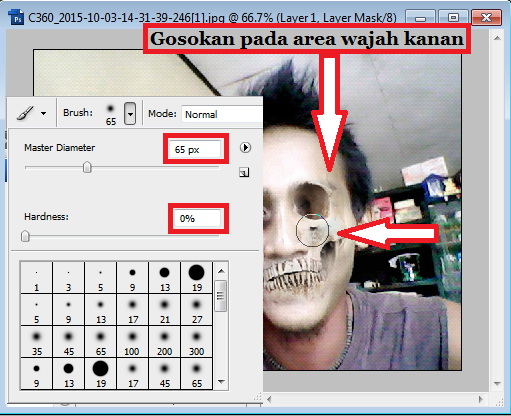Click the Hardness 0% input field
This screenshot has height=416, width=511.
click(198, 219)
